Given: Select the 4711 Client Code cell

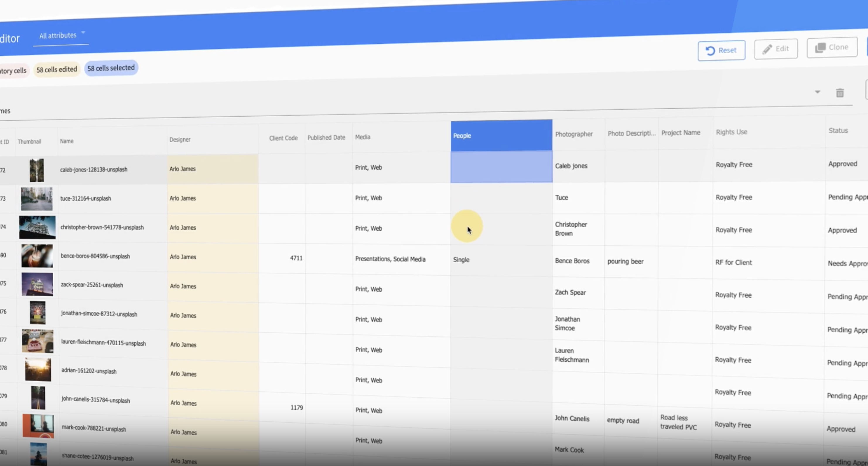Looking at the screenshot, I should pos(282,258).
